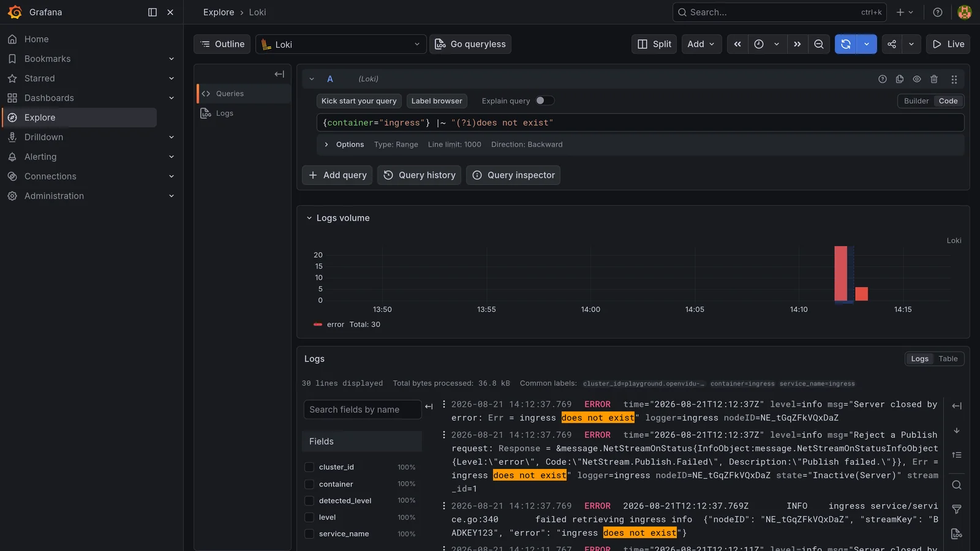Click Go queryless button
The width and height of the screenshot is (980, 551).
(470, 44)
